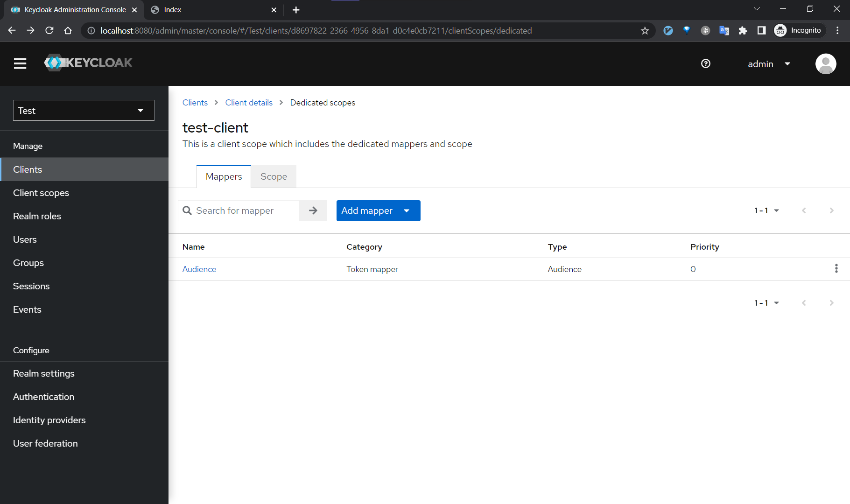
Task: Select Clients in the sidebar
Action: [x=84, y=169]
